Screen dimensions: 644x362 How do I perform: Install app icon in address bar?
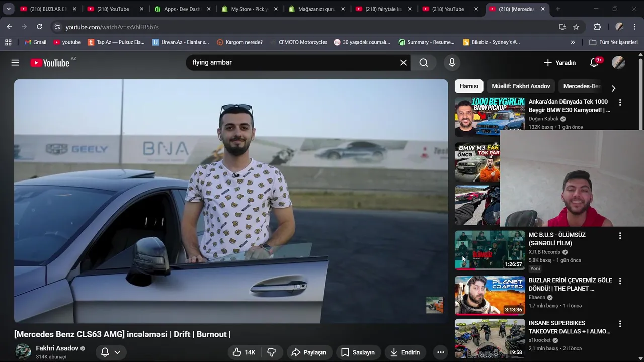(562, 27)
